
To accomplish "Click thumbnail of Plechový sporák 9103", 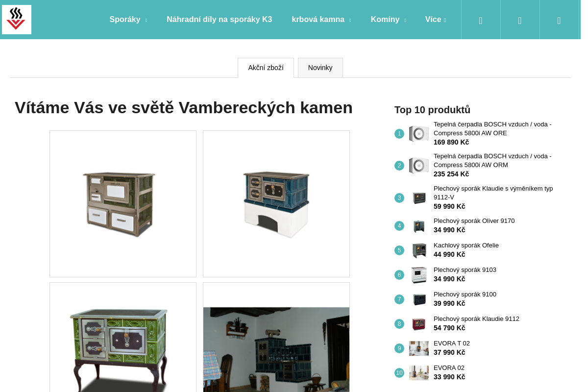I will tap(419, 275).
